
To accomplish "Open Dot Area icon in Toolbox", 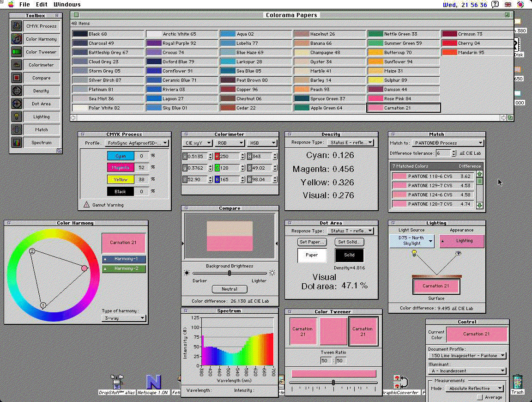I will pyautogui.click(x=16, y=104).
